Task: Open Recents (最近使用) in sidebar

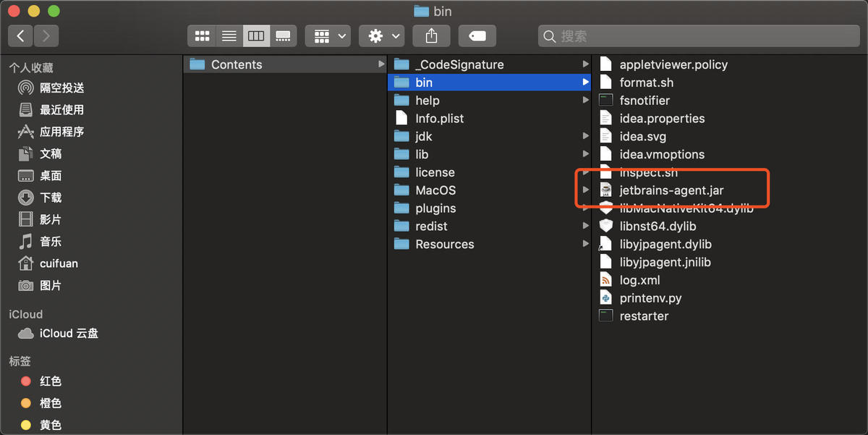Action: (51, 110)
